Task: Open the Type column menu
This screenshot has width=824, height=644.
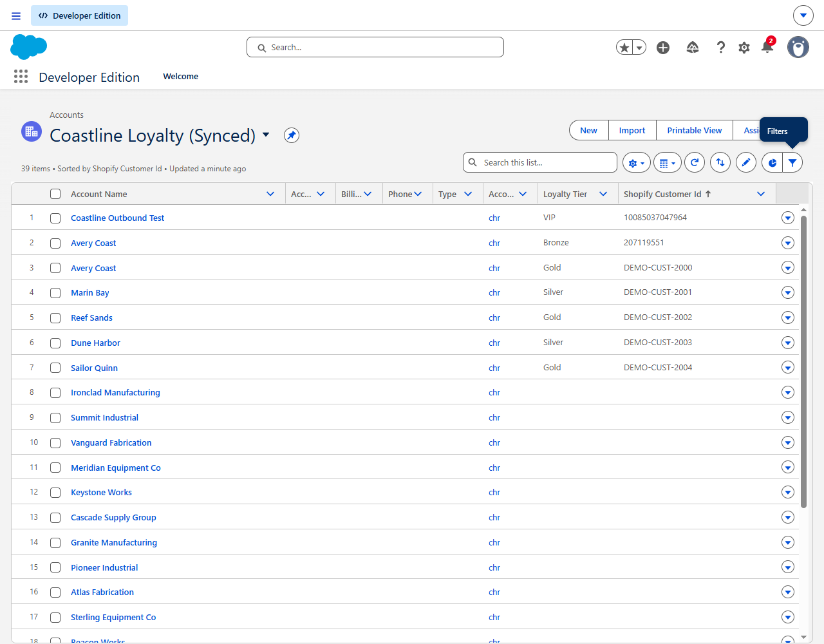Action: 468,194
